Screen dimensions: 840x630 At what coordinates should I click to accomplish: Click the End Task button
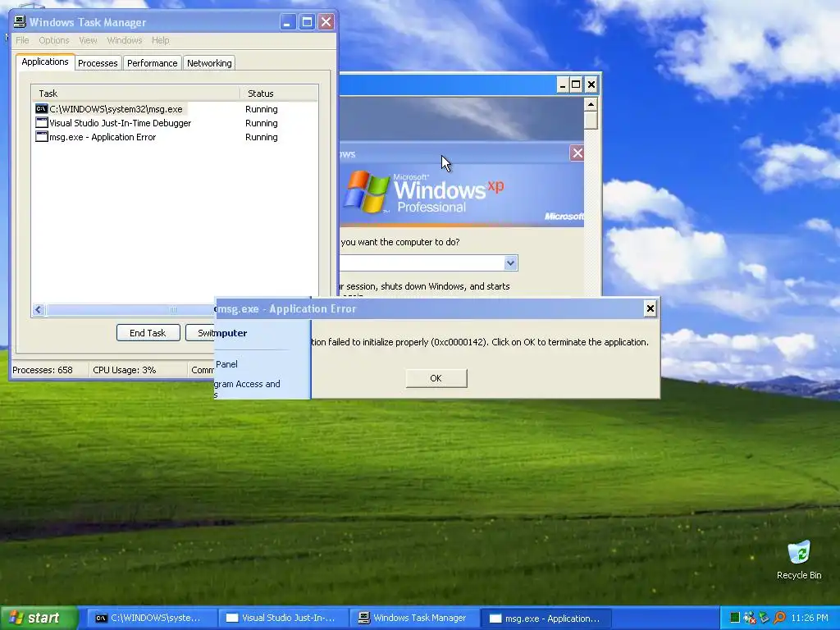point(148,333)
